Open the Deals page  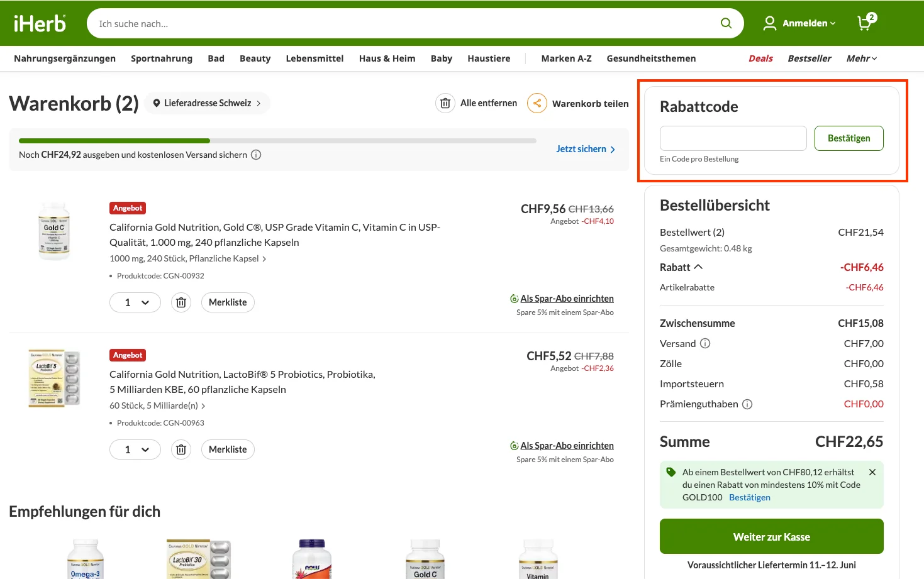(x=760, y=58)
